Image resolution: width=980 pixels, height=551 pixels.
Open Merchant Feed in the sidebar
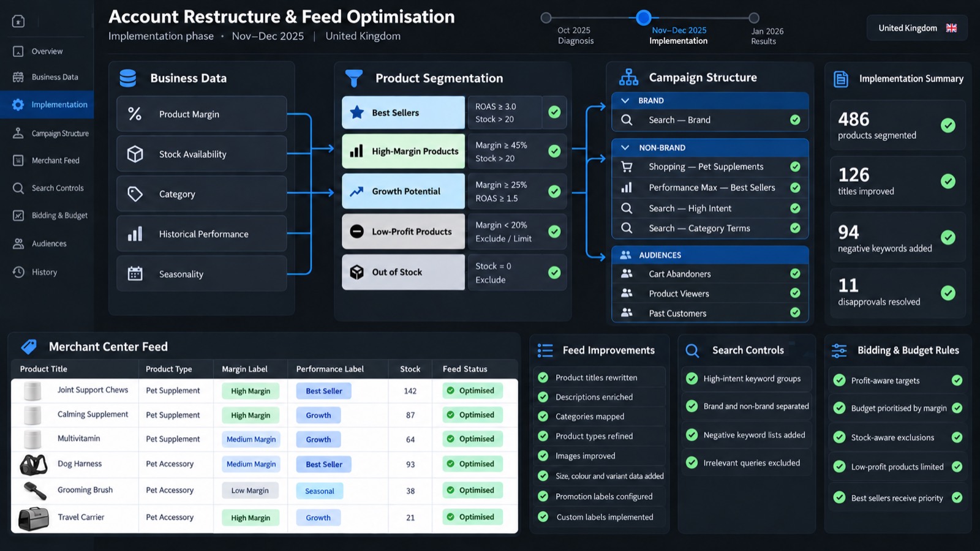coord(47,160)
